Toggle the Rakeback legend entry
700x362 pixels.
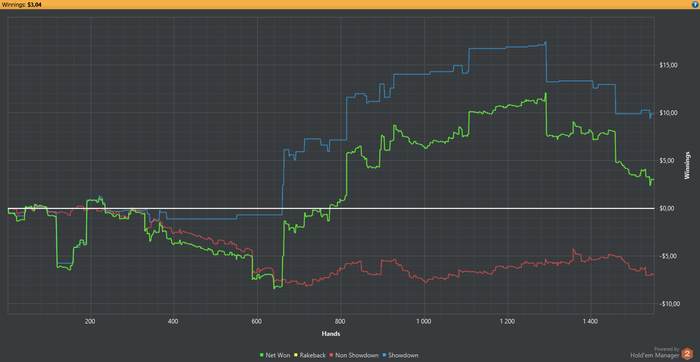(x=310, y=355)
